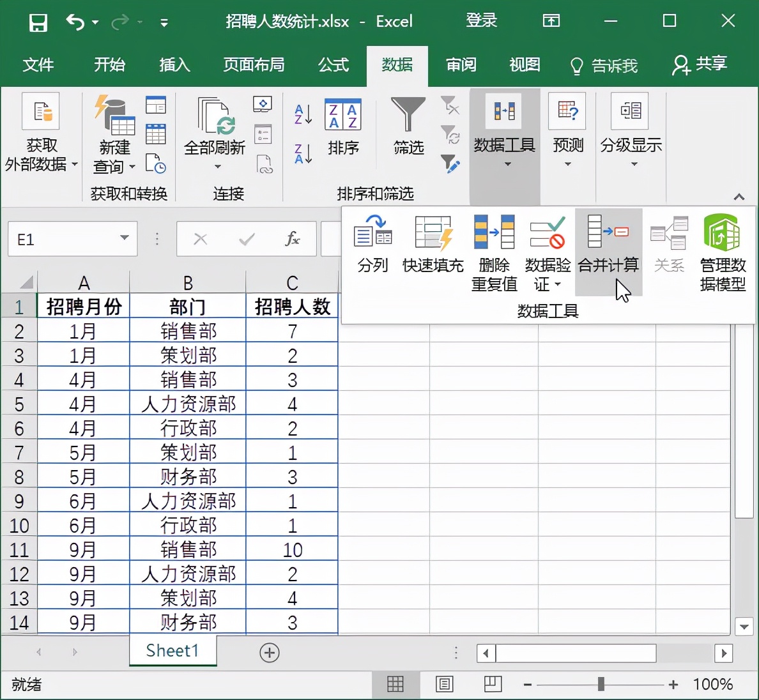Click the Advanced filter icon
Viewport: 759px width, 700px height.
point(450,164)
